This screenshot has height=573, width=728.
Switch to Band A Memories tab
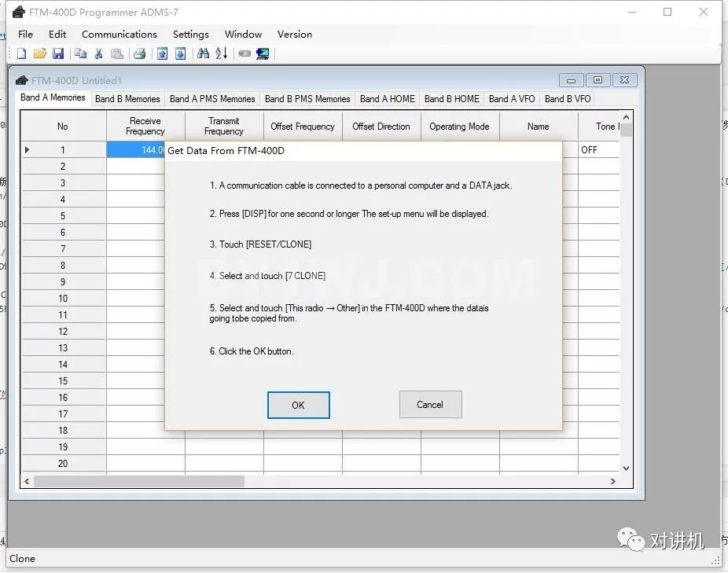[53, 97]
